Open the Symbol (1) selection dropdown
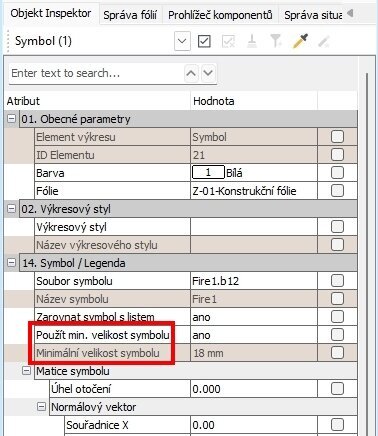The width and height of the screenshot is (378, 436). coord(182,41)
